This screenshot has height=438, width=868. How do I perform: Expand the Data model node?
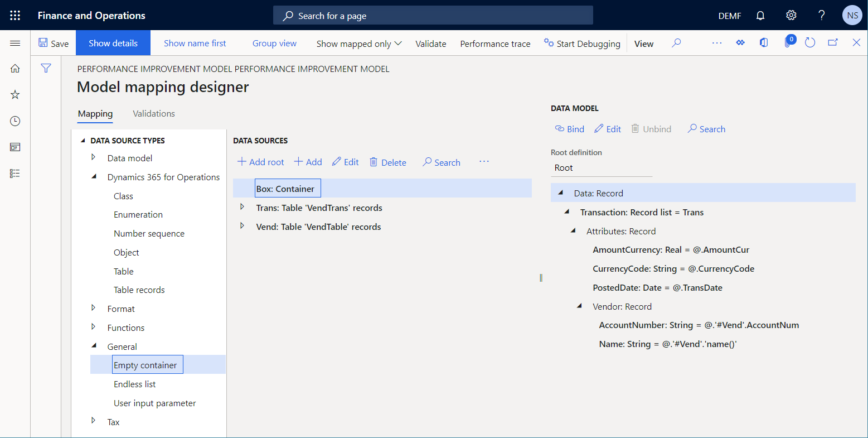94,158
